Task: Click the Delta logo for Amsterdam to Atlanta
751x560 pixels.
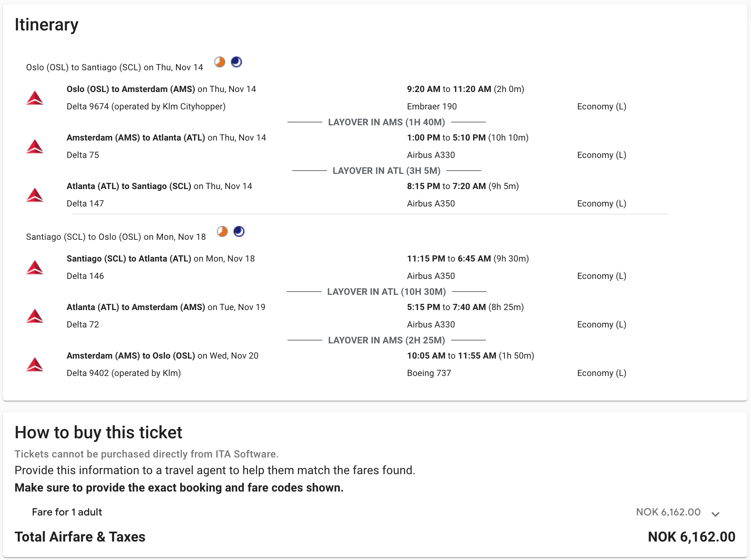Action: pos(35,146)
